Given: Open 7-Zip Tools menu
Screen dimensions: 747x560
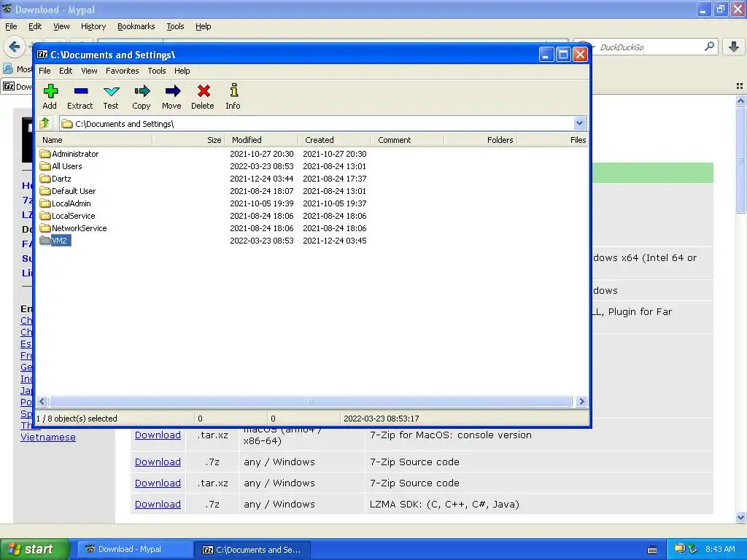Looking at the screenshot, I should coord(157,71).
